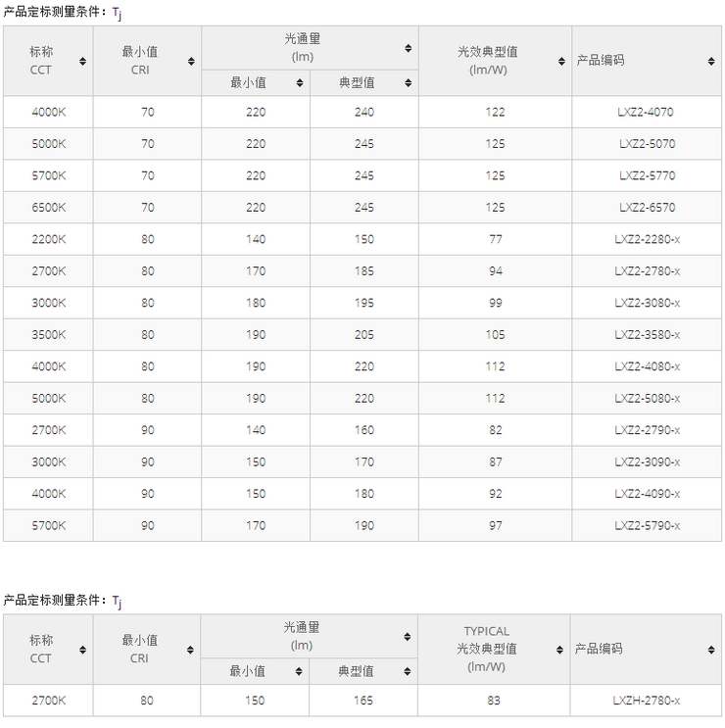Select product code LXZH-2780-x

point(646,701)
